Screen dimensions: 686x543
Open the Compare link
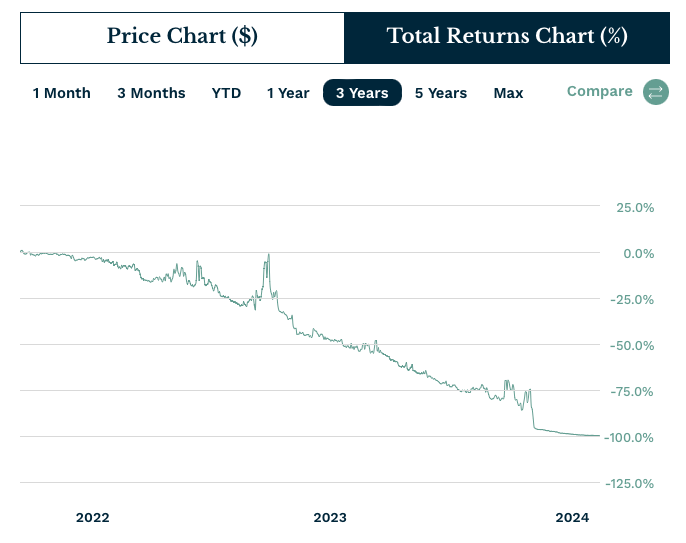point(599,91)
